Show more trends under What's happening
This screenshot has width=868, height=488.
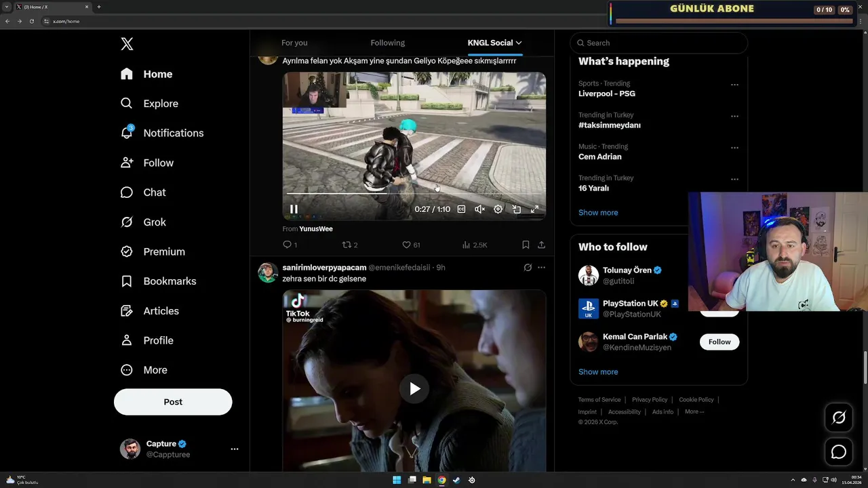598,213
